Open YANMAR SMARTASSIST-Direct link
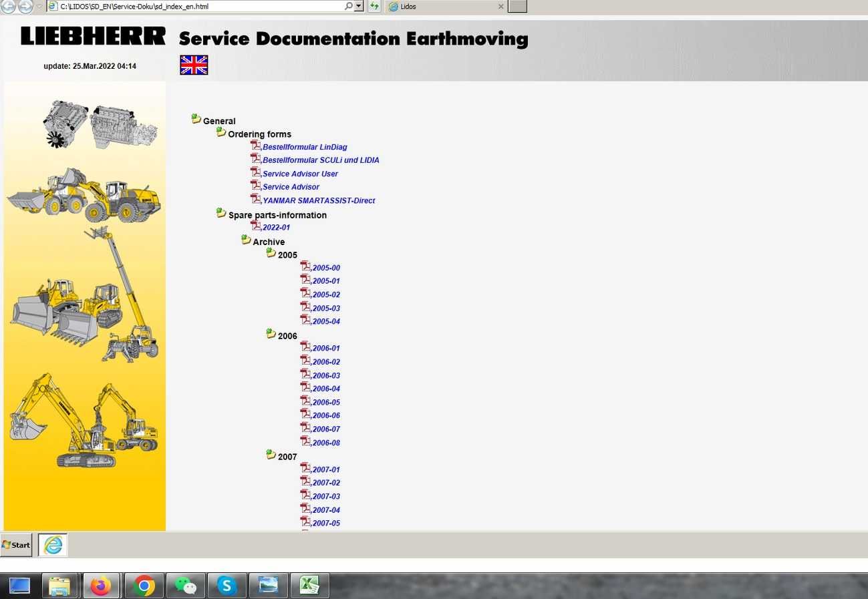Viewport: 868px width, 599px height. point(319,200)
